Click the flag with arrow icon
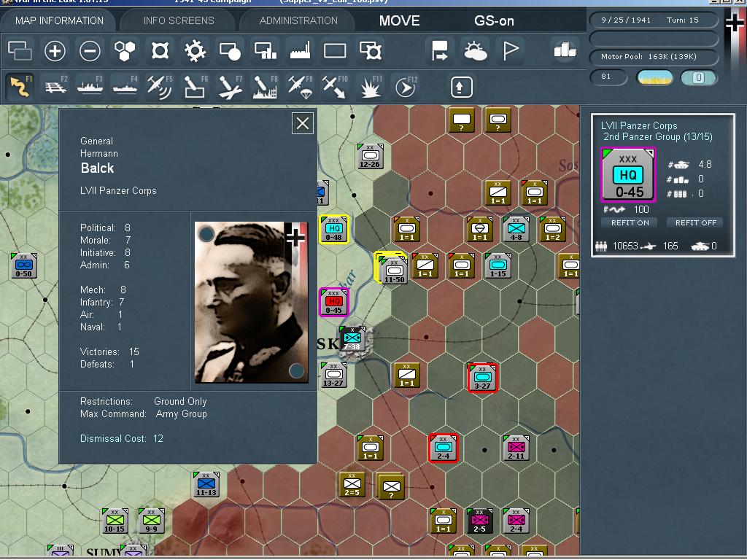747x560 pixels. pyautogui.click(x=440, y=50)
